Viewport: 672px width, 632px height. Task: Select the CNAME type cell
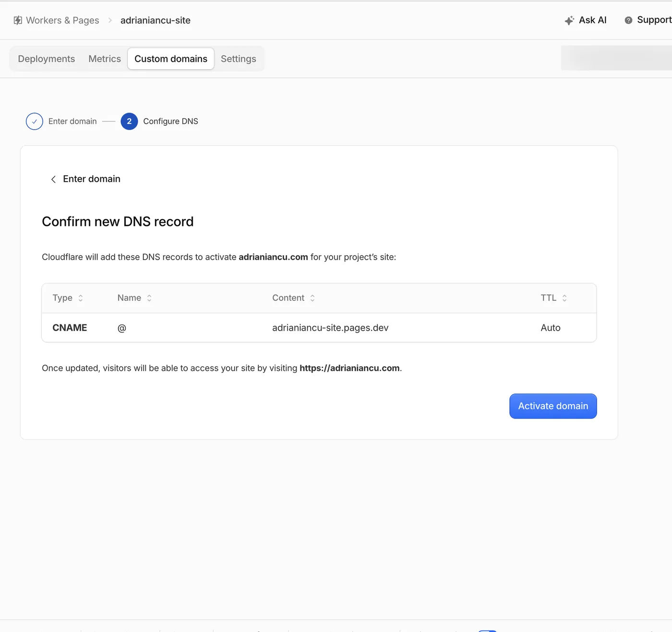tap(70, 328)
